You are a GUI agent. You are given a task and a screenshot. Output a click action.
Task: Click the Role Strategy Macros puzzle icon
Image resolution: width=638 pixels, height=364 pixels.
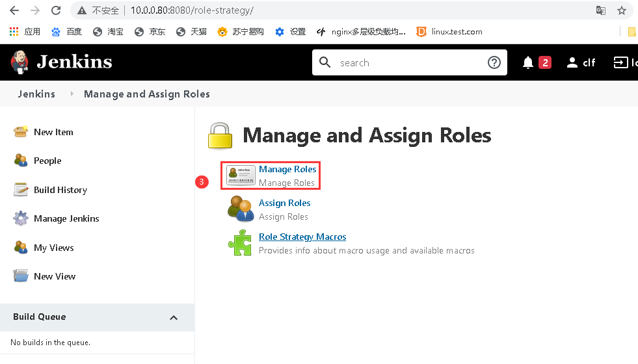pyautogui.click(x=240, y=243)
